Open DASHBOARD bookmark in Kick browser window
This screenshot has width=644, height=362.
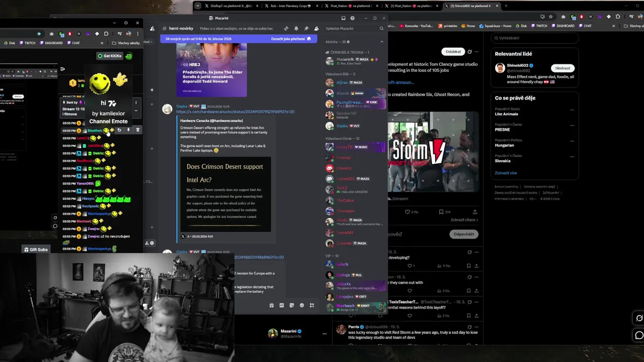coord(51,43)
